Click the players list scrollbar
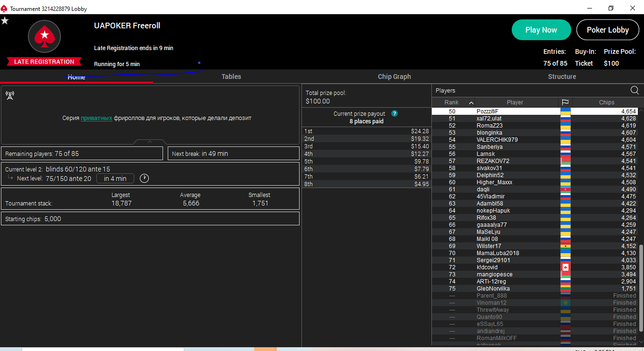This screenshot has width=644, height=351. (641, 288)
